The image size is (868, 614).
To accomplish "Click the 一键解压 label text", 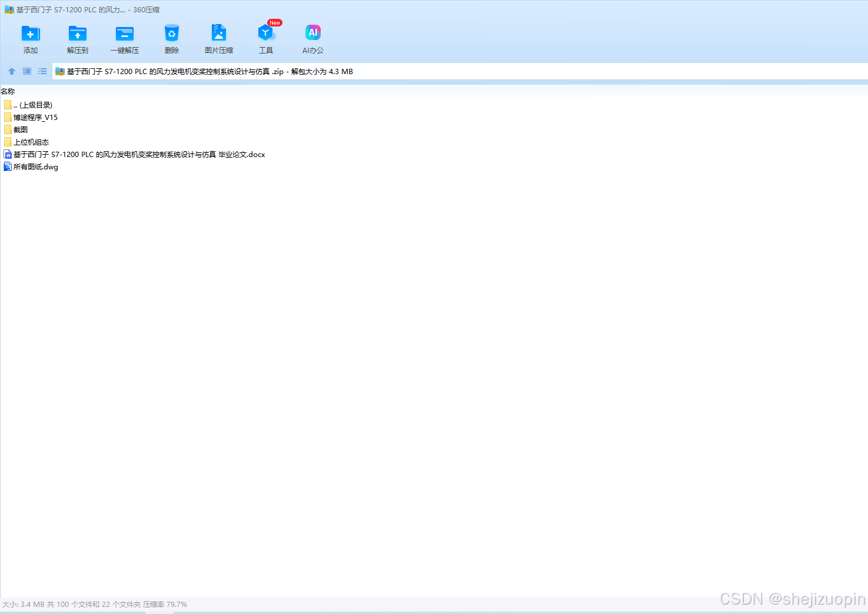I will coord(125,51).
